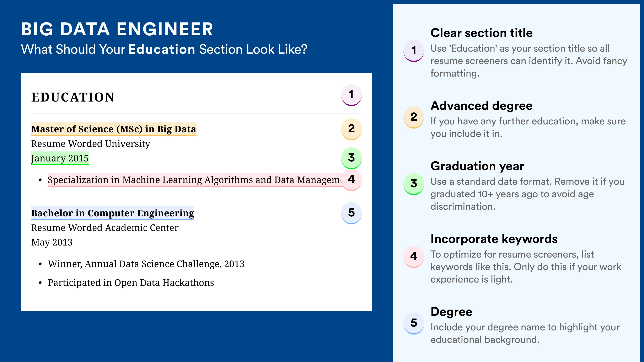
Task: Click the number 4 badge next to Incorporate keywords
Action: pyautogui.click(x=414, y=257)
